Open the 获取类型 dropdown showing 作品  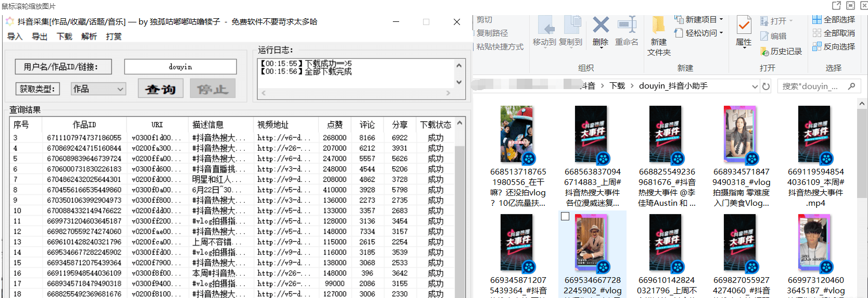tap(98, 89)
